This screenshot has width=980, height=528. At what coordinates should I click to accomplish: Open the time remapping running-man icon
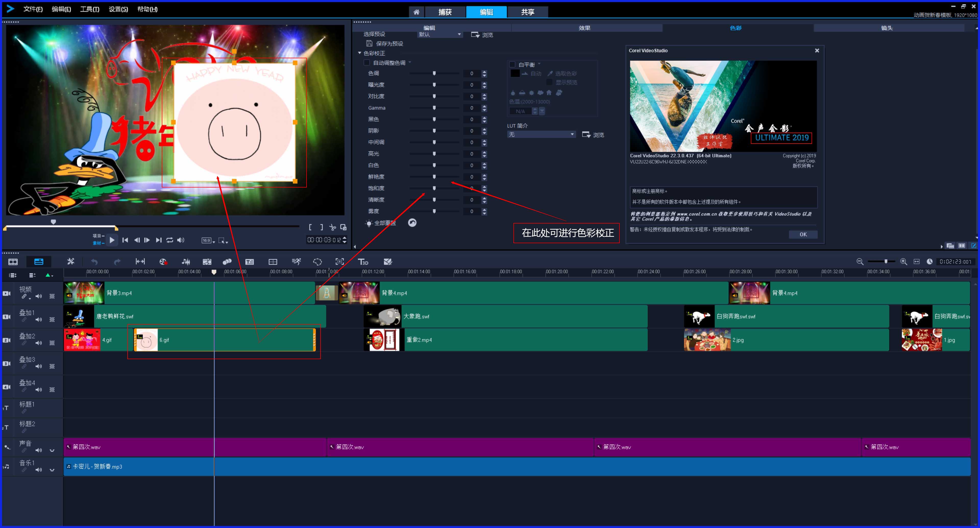296,262
